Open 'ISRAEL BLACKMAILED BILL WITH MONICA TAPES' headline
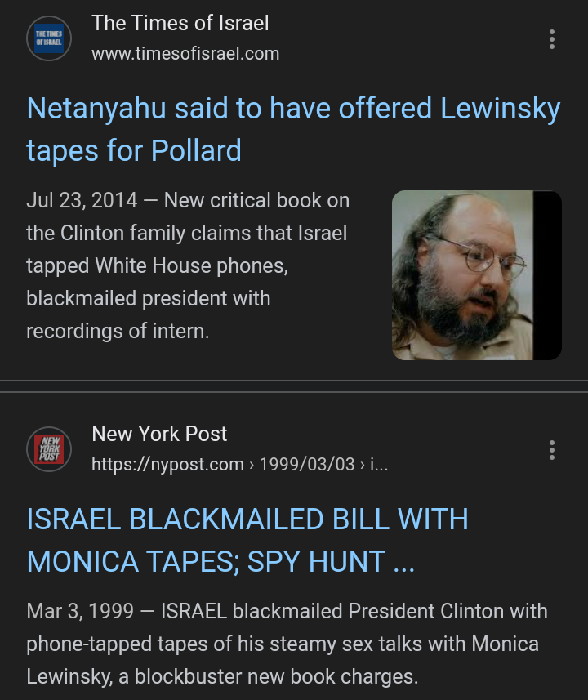588x700 pixels. tap(247, 540)
